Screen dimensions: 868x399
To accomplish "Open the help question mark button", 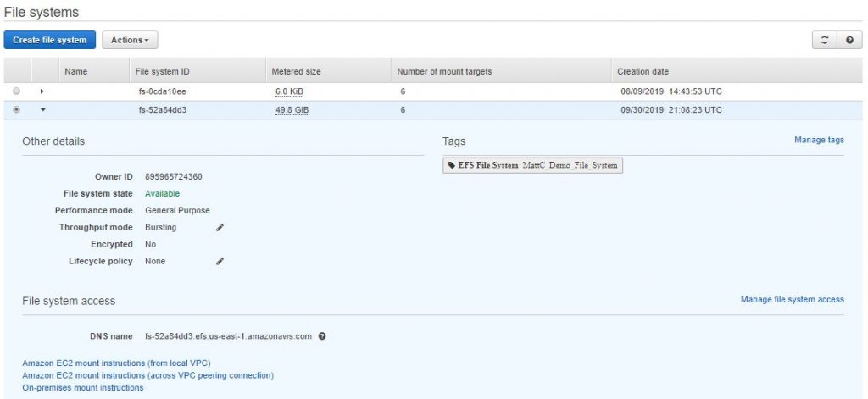I will [849, 41].
